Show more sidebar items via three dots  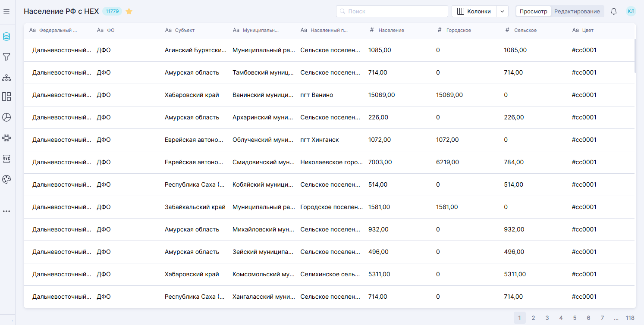pos(6,211)
